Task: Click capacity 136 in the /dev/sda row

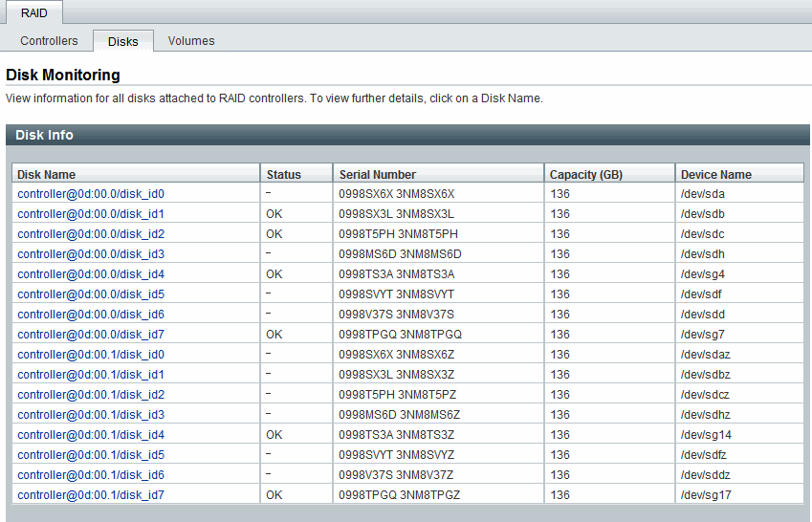Action: pos(560,194)
